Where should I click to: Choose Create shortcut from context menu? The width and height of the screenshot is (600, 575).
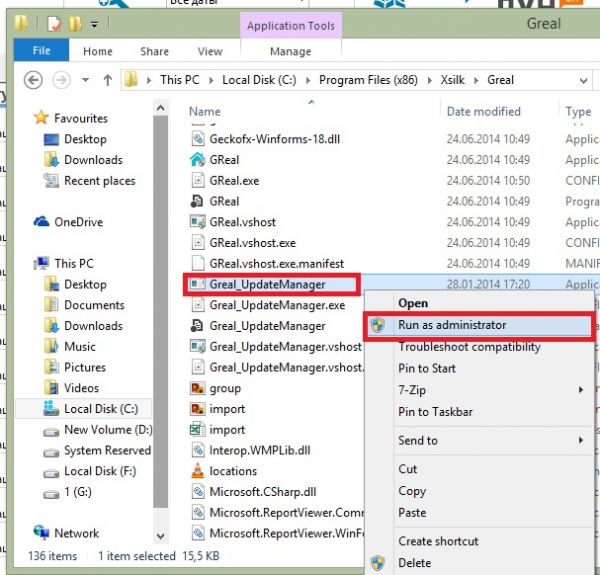tap(478, 541)
